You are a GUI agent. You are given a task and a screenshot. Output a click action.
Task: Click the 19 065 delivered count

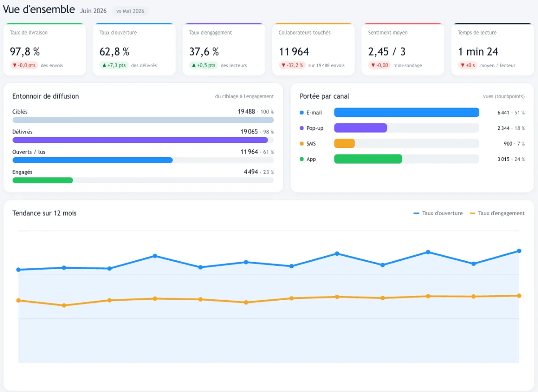point(249,132)
